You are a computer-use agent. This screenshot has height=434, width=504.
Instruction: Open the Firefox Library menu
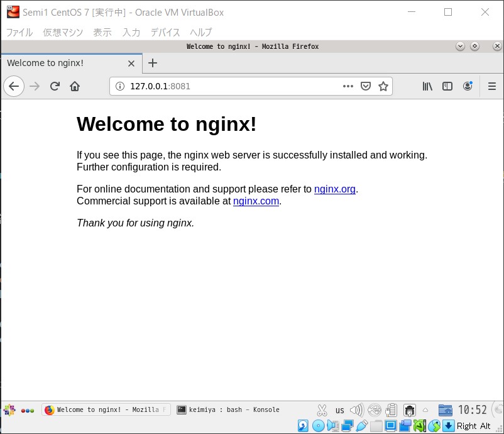tap(427, 86)
